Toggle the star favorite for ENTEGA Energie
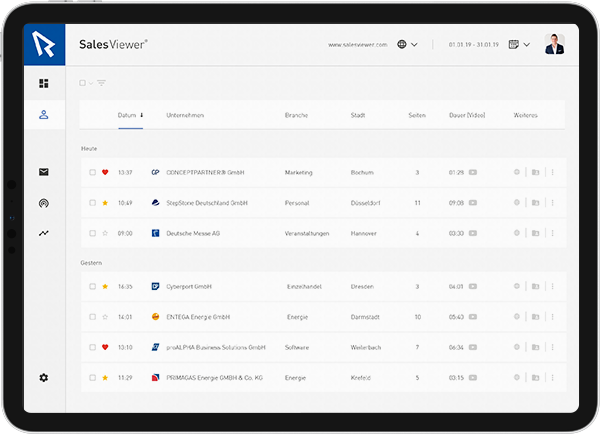 point(105,317)
